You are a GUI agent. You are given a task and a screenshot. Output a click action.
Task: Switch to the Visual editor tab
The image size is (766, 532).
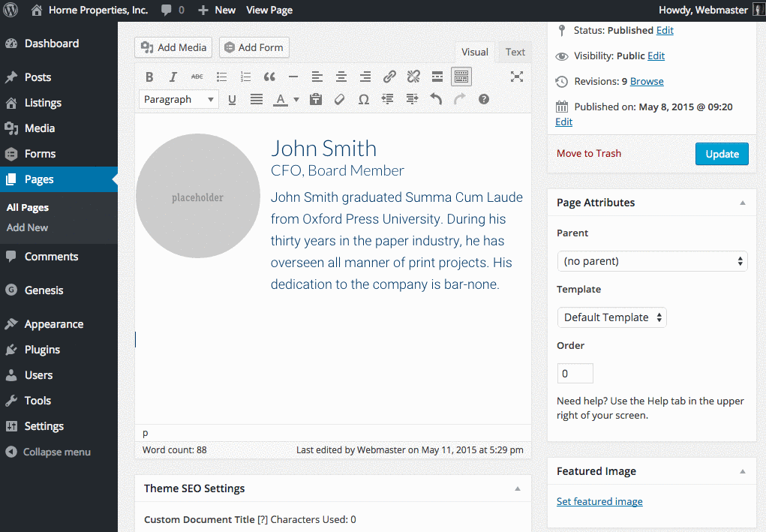[475, 53]
